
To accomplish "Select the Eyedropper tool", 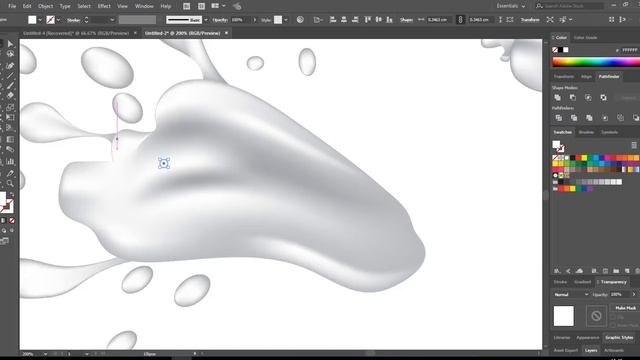I will [10, 173].
